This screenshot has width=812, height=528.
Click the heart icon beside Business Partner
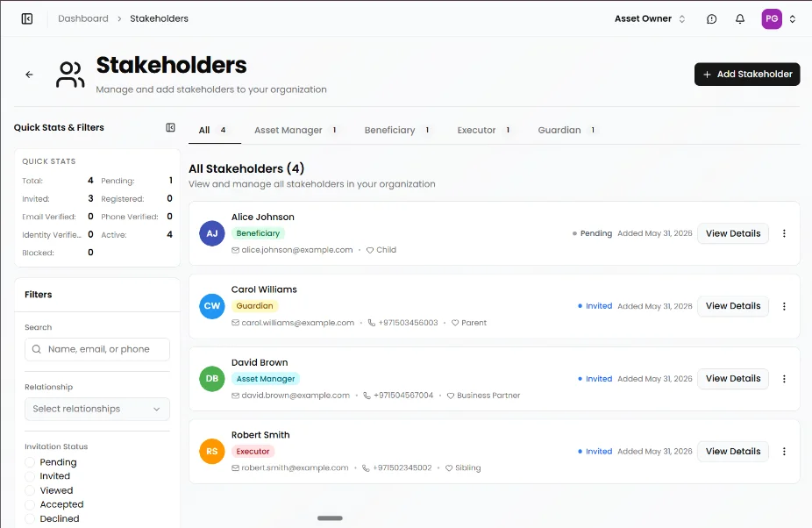pos(451,396)
